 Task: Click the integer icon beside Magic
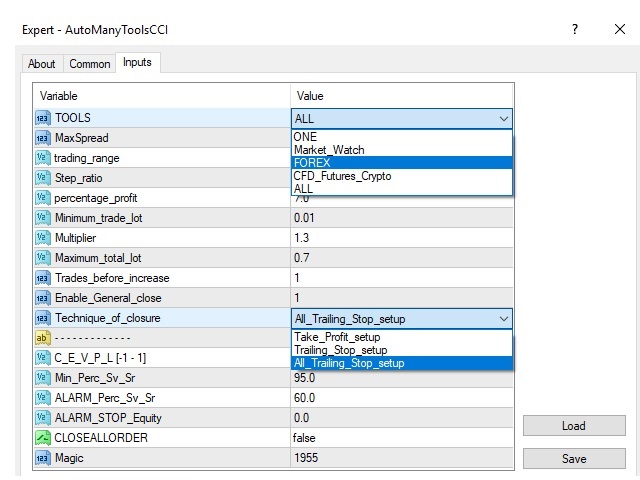pos(43,458)
